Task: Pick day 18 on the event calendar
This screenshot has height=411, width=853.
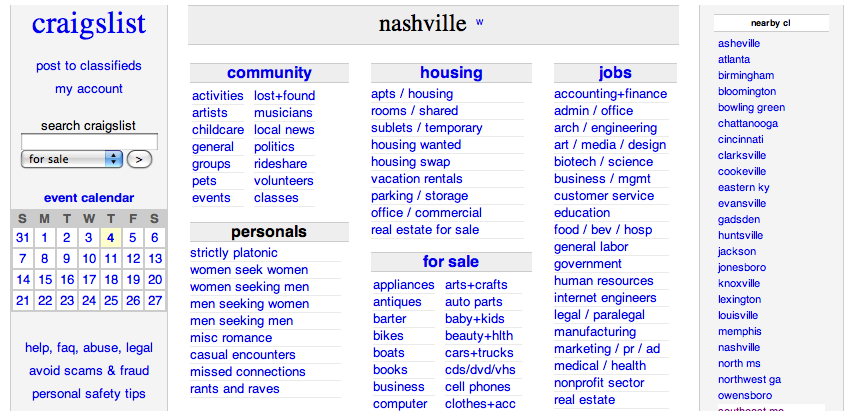Action: (x=111, y=280)
